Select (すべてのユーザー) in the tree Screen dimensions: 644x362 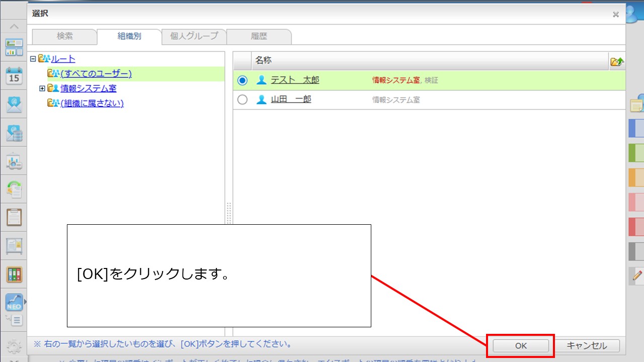click(x=96, y=74)
